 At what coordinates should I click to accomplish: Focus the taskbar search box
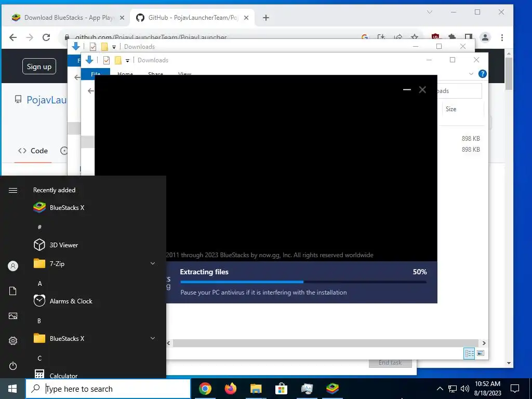[108, 389]
